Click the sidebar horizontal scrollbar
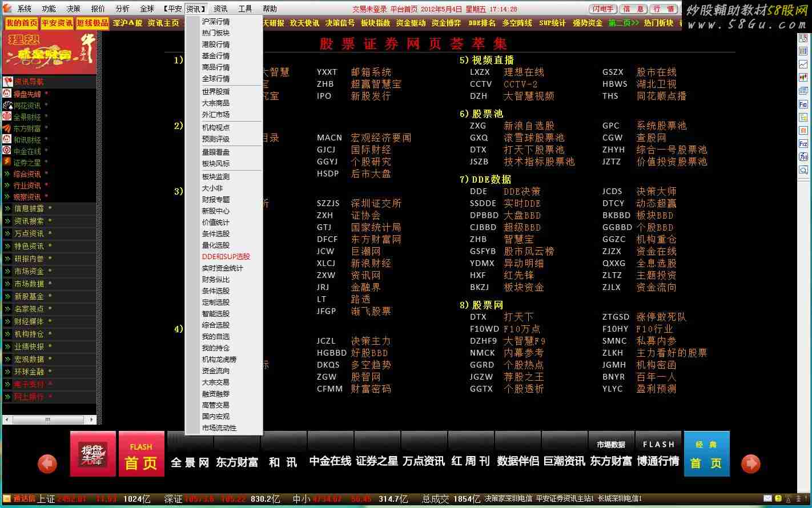 pyautogui.click(x=49, y=420)
